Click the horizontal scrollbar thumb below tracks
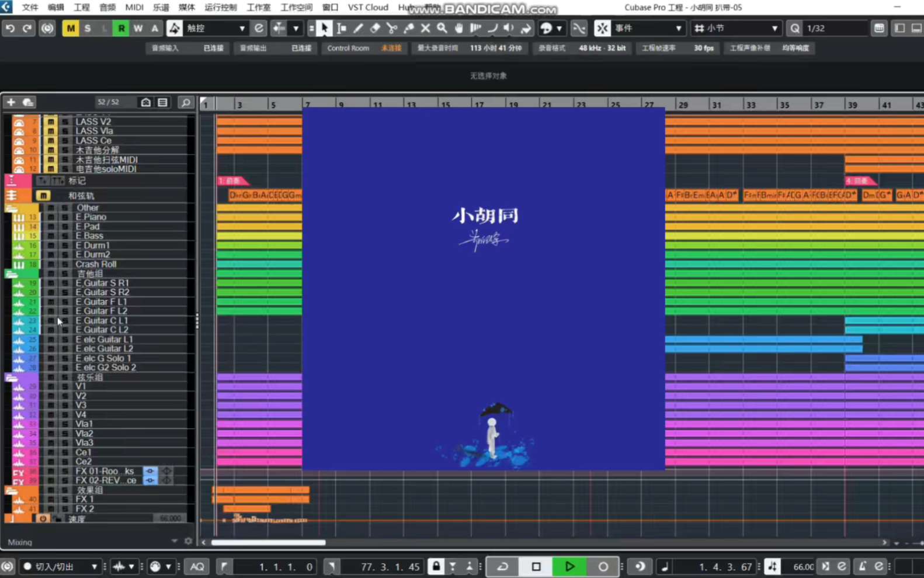 pos(268,542)
